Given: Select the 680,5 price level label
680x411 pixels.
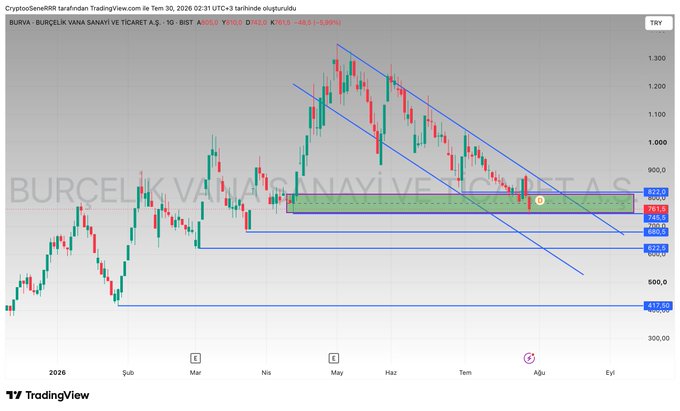Looking at the screenshot, I should pos(657,232).
